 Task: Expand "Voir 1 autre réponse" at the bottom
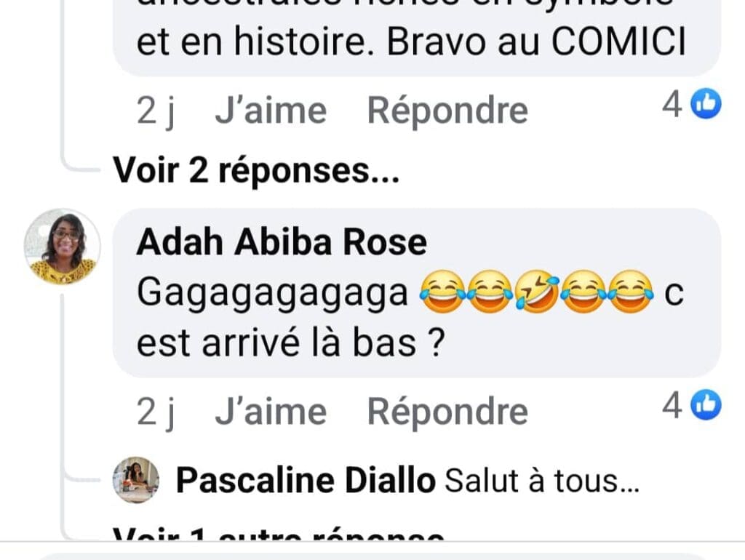pos(279,534)
